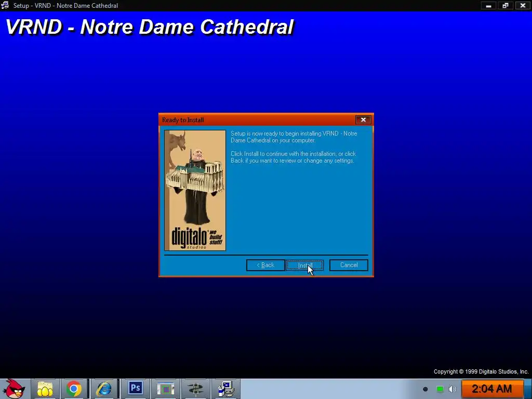This screenshot has width=532, height=399.
Task: Open Internet Explorer from taskbar
Action: click(x=104, y=389)
